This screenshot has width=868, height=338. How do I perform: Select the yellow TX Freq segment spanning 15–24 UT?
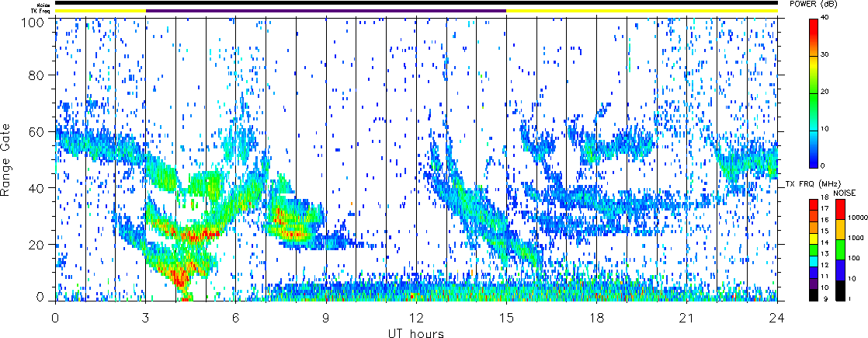pyautogui.click(x=642, y=11)
